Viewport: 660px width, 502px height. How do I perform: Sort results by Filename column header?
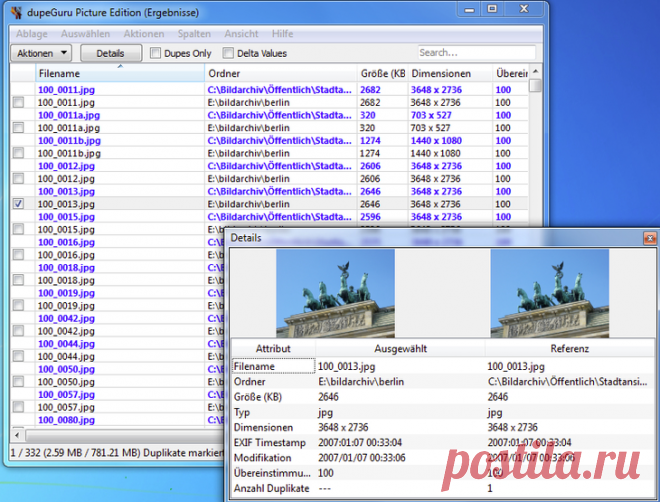coord(118,74)
